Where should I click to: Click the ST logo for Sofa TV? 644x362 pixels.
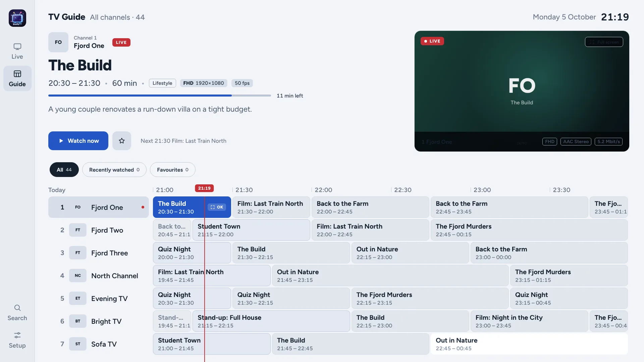coord(78,344)
